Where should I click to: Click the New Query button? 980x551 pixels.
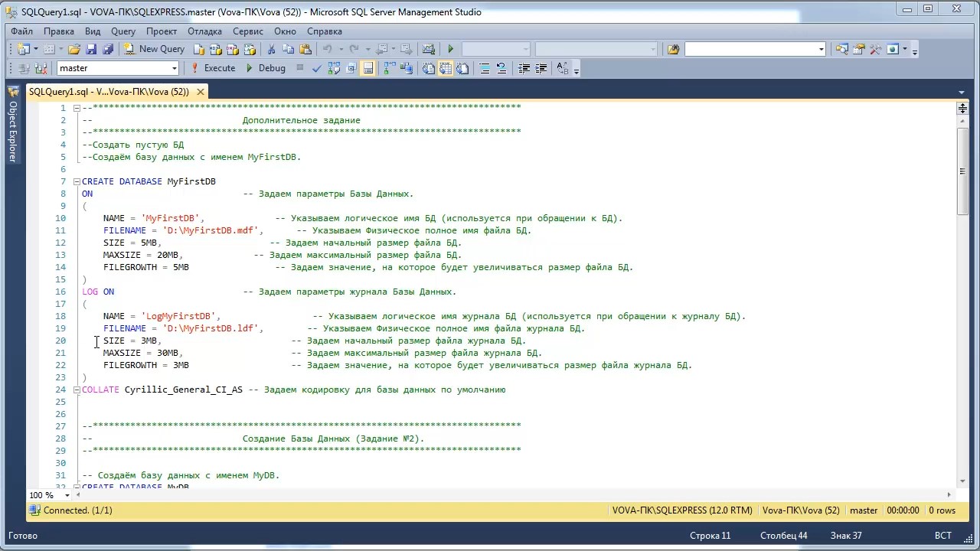coord(154,49)
